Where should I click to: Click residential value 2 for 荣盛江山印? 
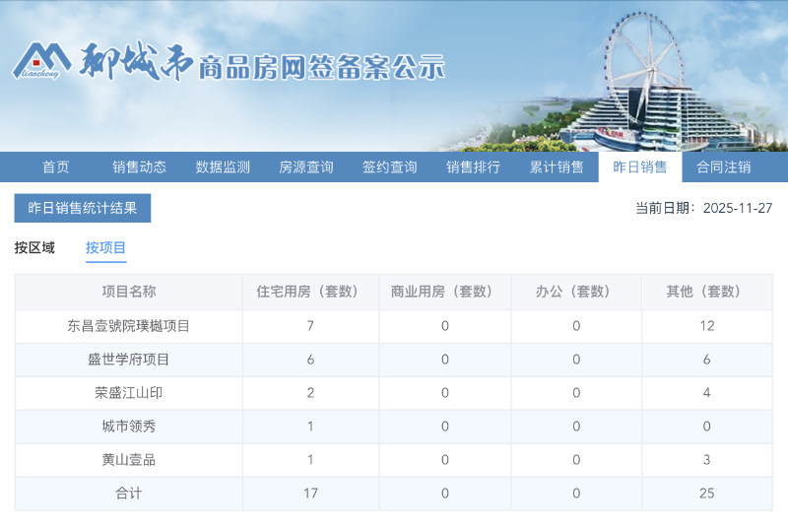pos(310,393)
